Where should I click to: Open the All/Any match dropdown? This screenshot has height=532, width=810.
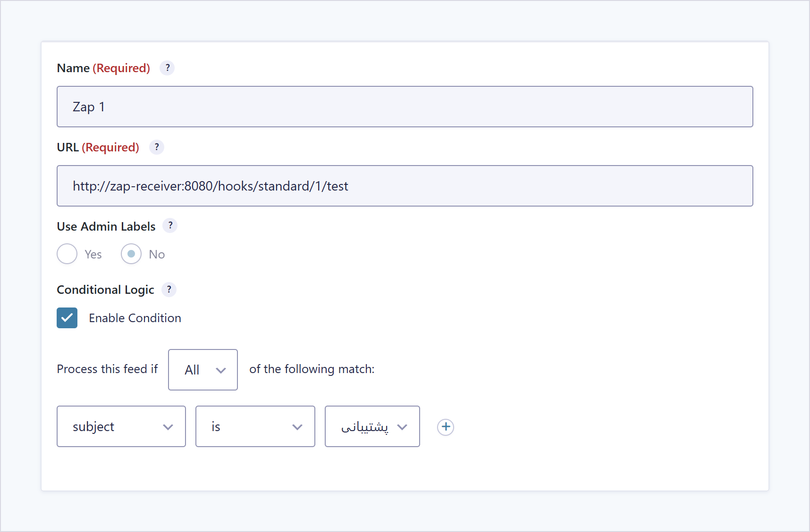click(x=203, y=370)
